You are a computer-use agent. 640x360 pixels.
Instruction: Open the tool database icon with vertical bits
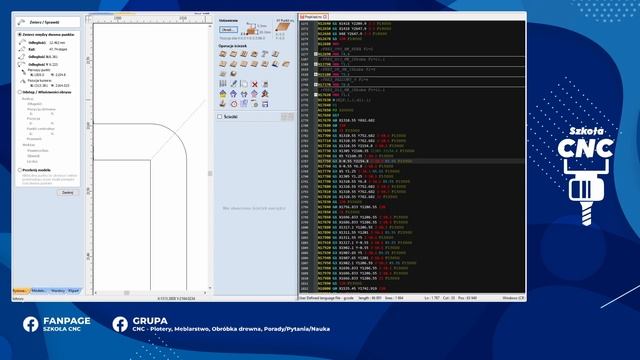[x=223, y=84]
